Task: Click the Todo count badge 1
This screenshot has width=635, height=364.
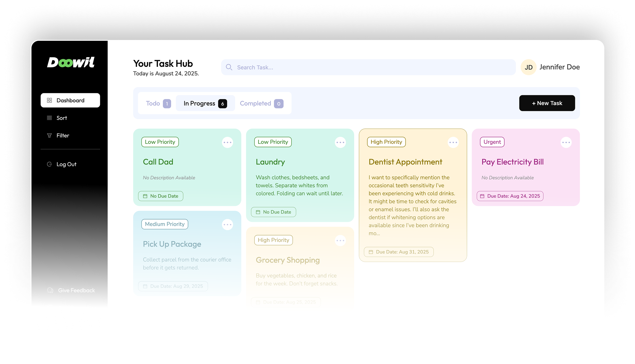Action: click(x=167, y=104)
